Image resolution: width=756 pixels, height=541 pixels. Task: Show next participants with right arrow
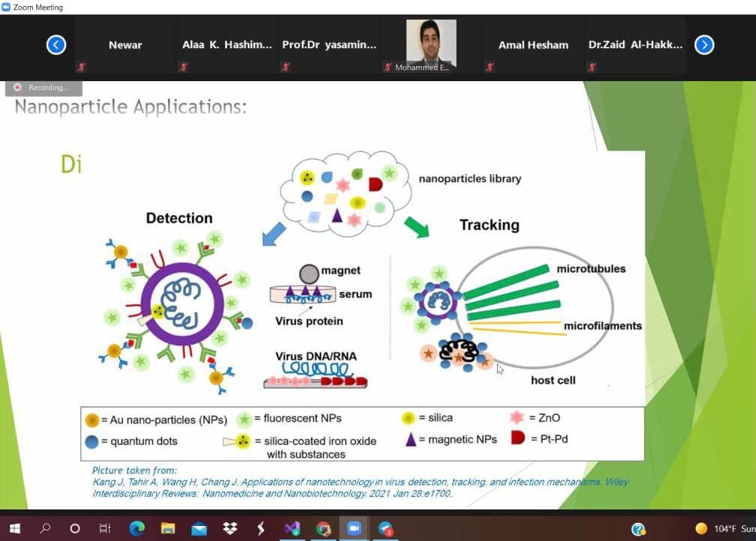(x=704, y=45)
